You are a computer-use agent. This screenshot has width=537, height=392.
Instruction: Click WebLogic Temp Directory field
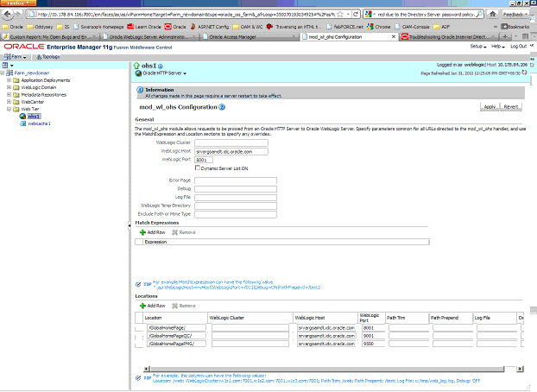tap(236, 206)
